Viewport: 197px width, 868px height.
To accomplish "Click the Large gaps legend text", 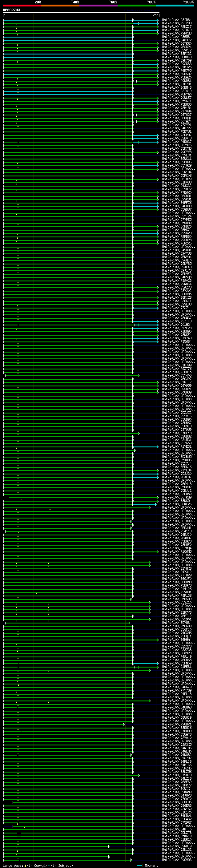I will tap(38, 866).
